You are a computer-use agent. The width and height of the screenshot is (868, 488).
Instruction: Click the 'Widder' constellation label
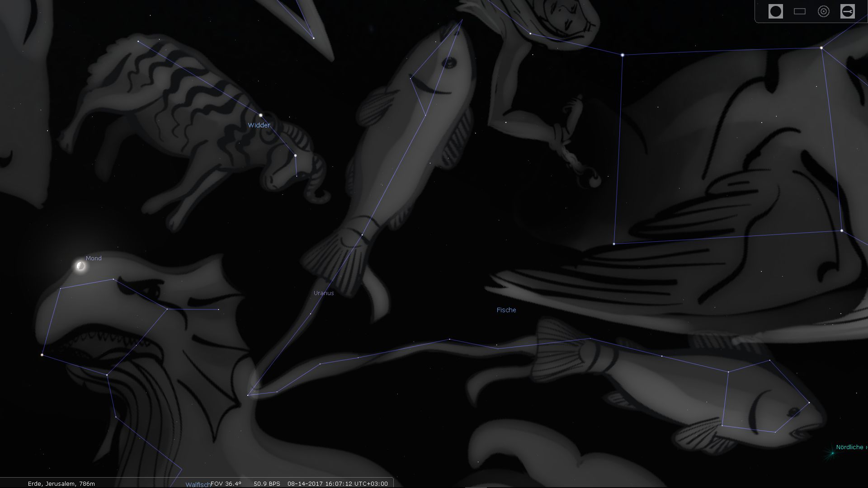tap(259, 125)
